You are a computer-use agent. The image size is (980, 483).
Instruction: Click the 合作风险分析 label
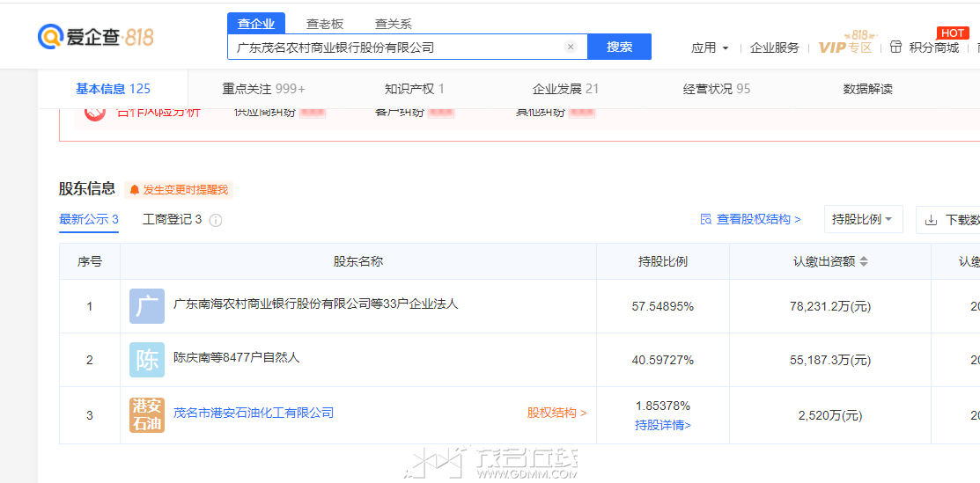[x=158, y=113]
